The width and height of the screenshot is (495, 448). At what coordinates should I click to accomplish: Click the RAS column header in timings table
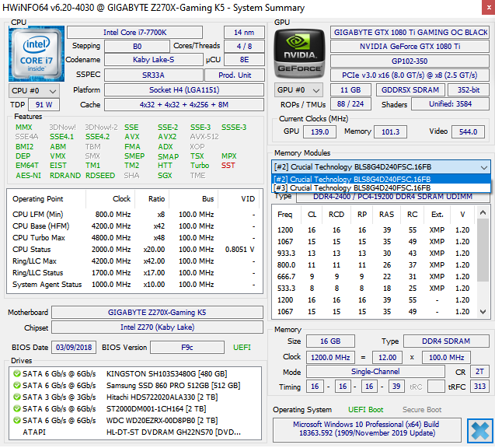click(387, 215)
